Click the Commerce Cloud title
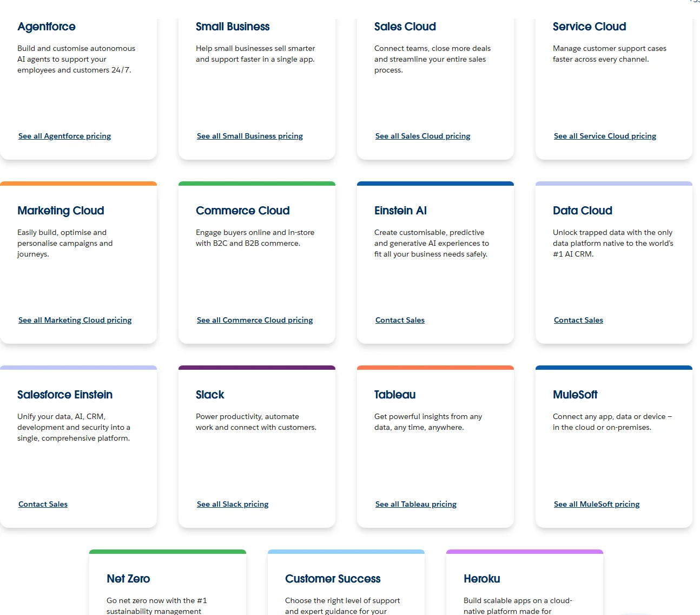Viewport: 700px width, 615px height. click(x=243, y=211)
